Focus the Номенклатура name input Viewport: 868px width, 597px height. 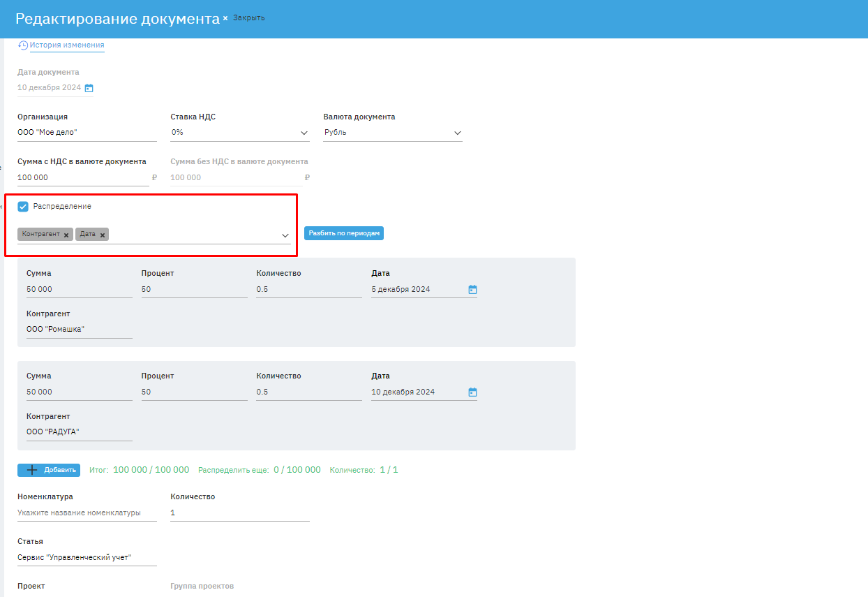point(87,513)
